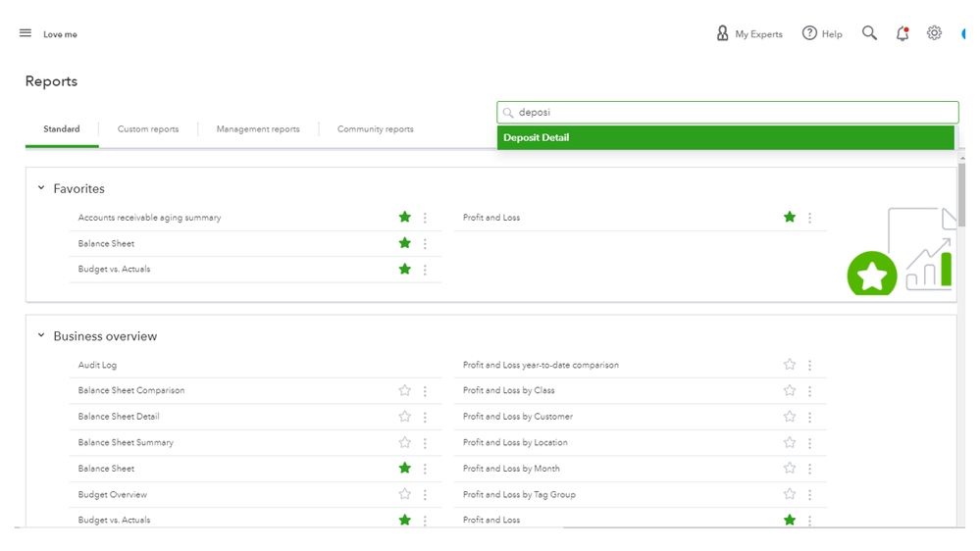
Task: Open more options for Profit and Loss by Class
Action: coord(809,391)
